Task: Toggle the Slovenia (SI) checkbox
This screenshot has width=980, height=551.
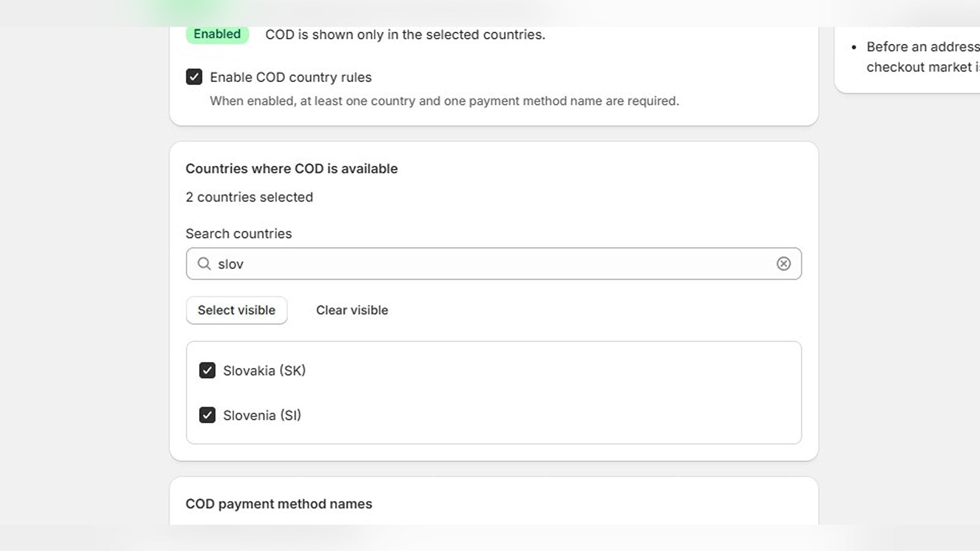Action: pos(207,415)
